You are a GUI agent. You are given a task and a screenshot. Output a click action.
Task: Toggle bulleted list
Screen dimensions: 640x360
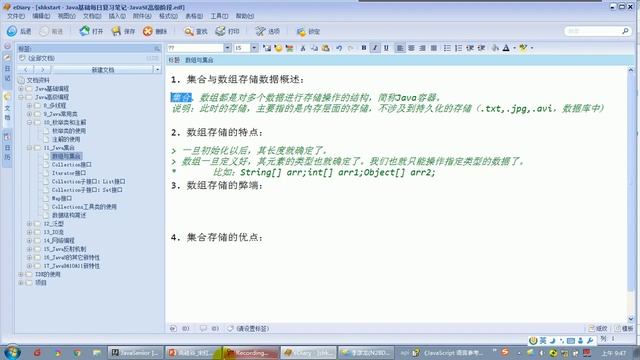447,48
